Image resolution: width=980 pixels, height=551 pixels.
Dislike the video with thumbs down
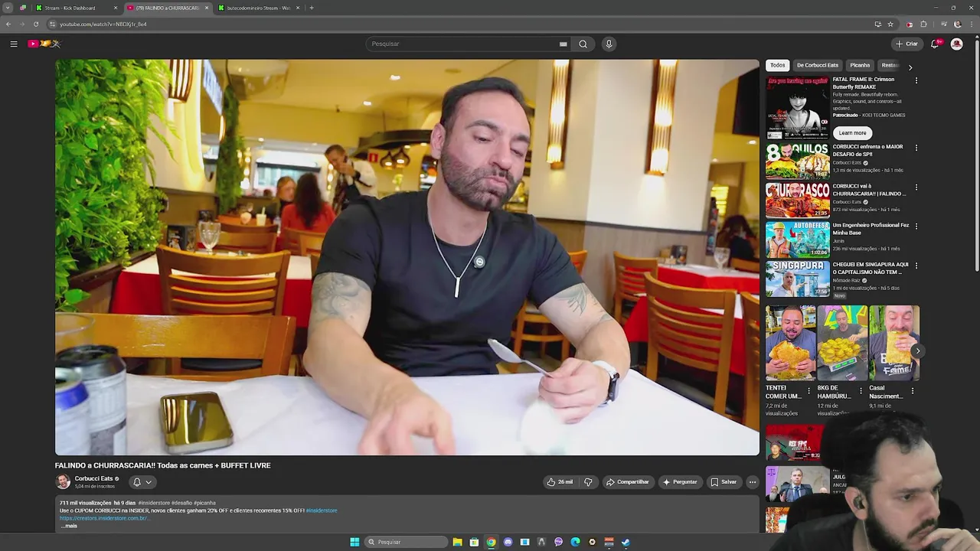[588, 482]
